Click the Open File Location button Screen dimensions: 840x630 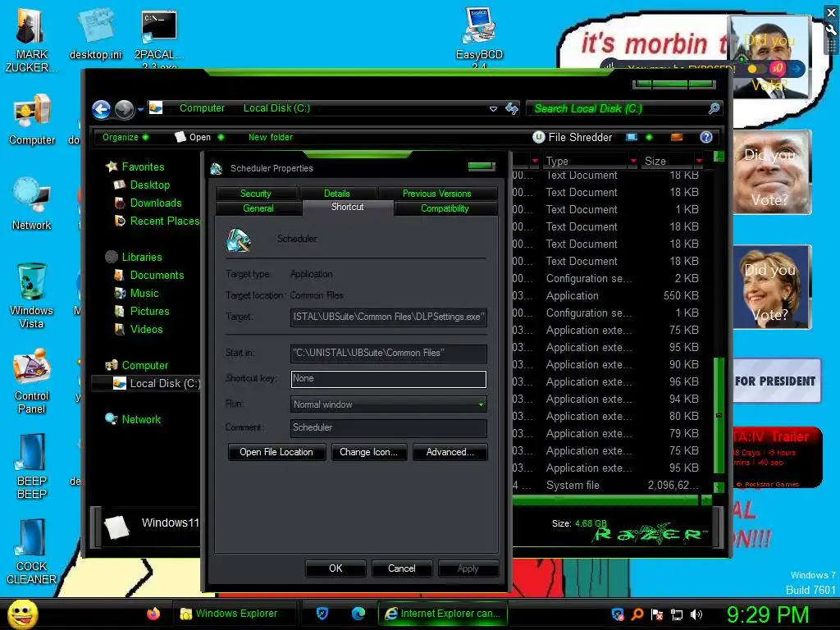click(276, 452)
